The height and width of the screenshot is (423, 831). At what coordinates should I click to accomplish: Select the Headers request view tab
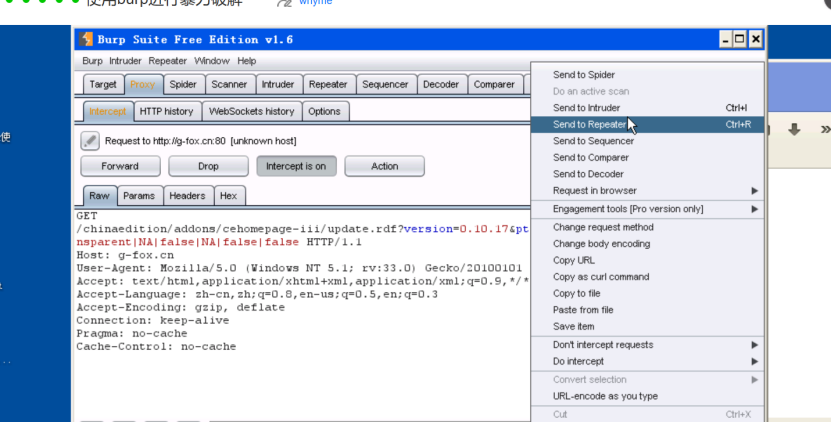tap(187, 196)
